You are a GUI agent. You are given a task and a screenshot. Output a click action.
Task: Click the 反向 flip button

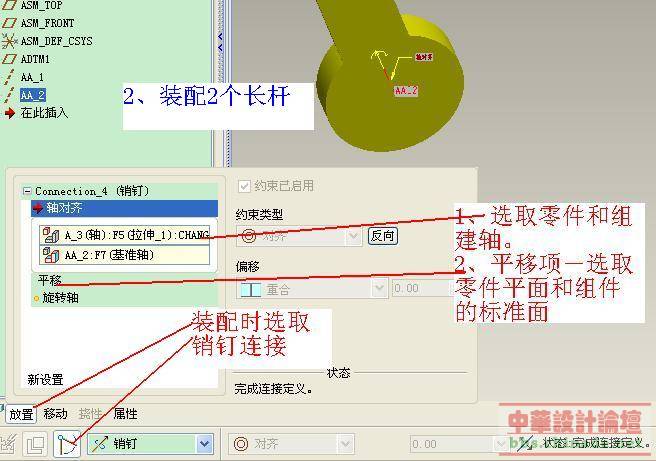382,236
